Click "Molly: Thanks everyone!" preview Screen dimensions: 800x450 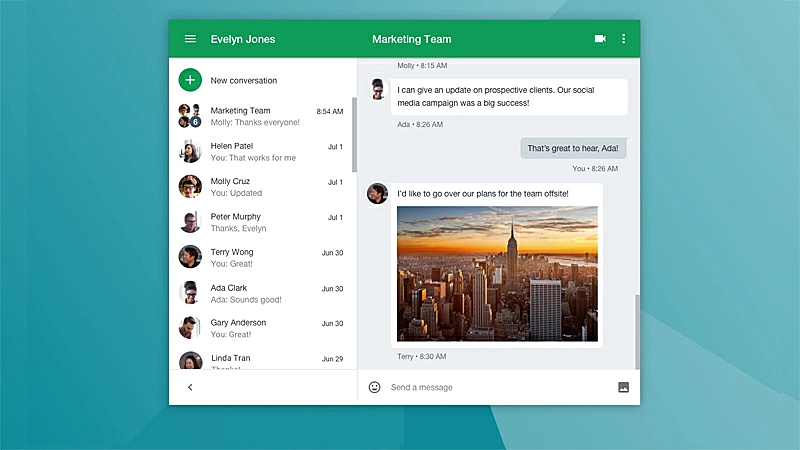[x=255, y=122]
